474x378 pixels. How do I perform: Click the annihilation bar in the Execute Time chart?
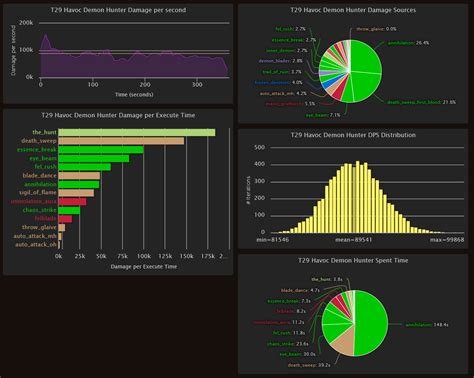pyautogui.click(x=79, y=184)
